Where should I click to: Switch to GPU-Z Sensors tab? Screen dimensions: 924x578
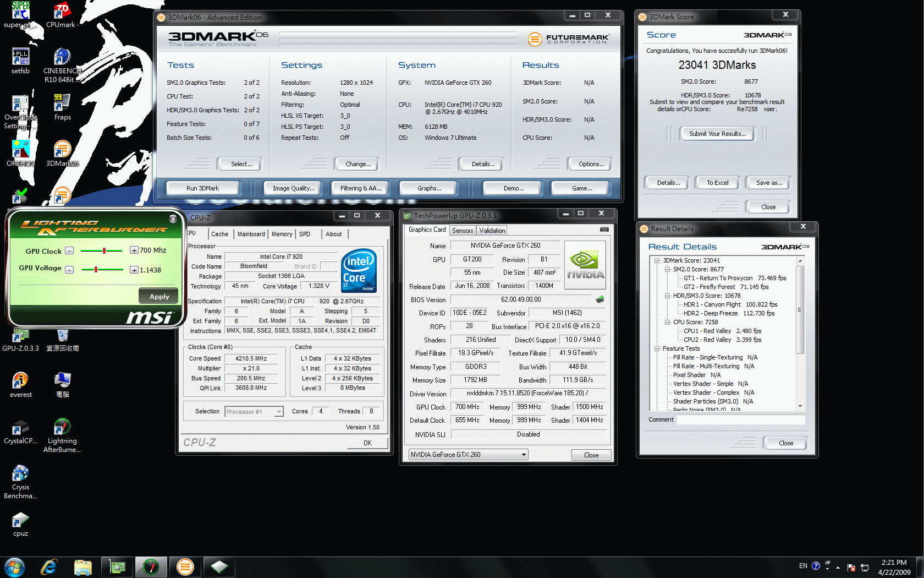point(463,231)
